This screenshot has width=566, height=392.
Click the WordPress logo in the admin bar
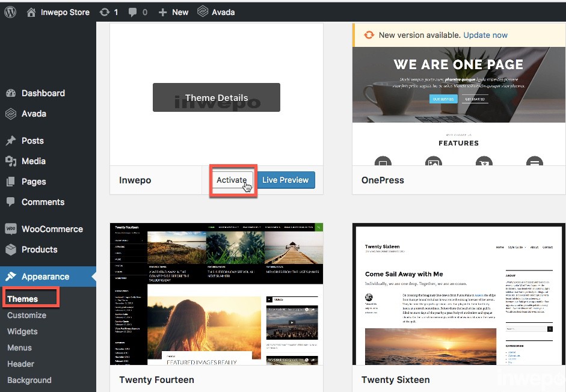pos(10,11)
